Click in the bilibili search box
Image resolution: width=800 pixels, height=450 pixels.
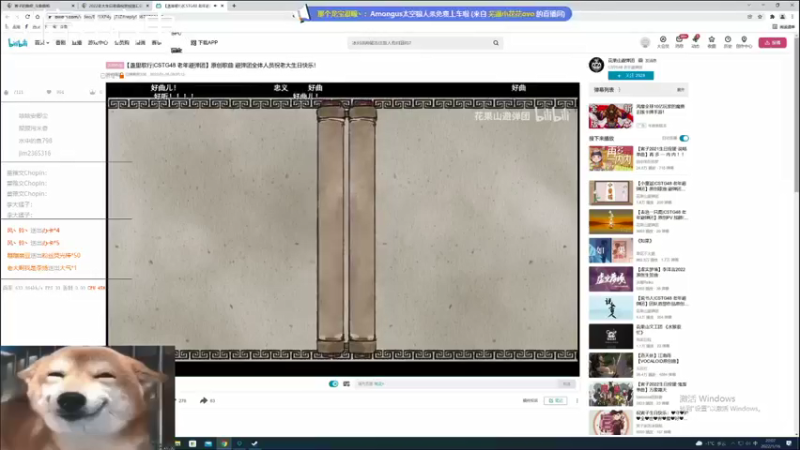click(421, 43)
